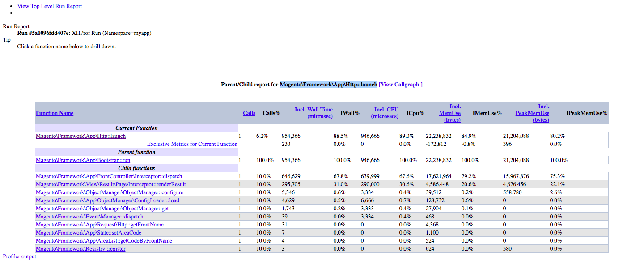Open parent function Bootstrap::run
This screenshot has height=273, width=644.
click(x=83, y=160)
